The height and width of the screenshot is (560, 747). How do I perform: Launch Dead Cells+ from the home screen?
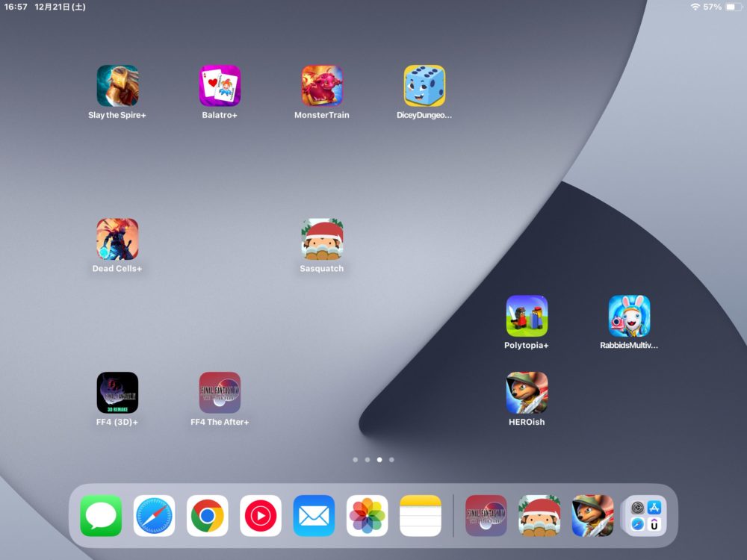point(117,239)
